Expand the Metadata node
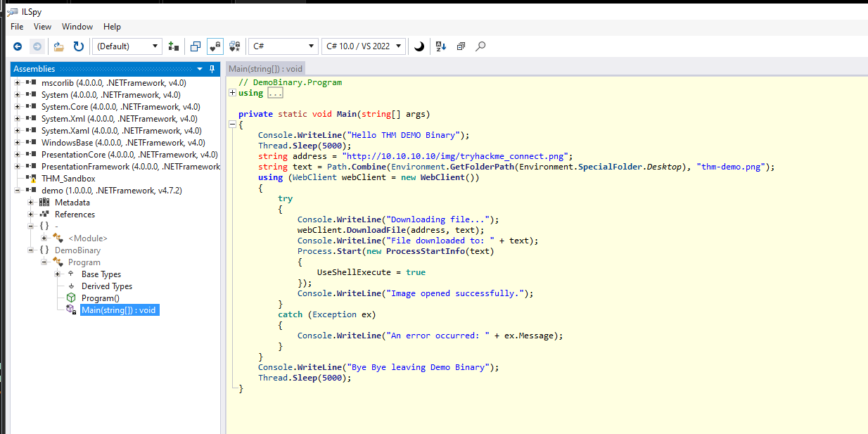This screenshot has height=434, width=868. coord(31,203)
